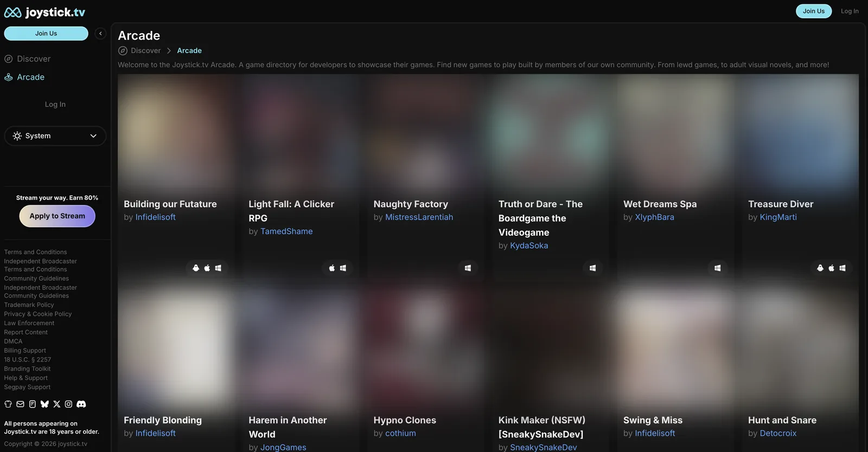The width and height of the screenshot is (868, 452).
Task: Open the System theme dropdown
Action: click(55, 136)
